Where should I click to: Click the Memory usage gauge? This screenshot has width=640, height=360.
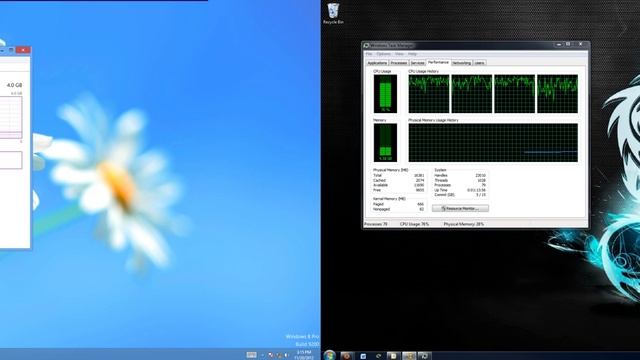[x=385, y=143]
